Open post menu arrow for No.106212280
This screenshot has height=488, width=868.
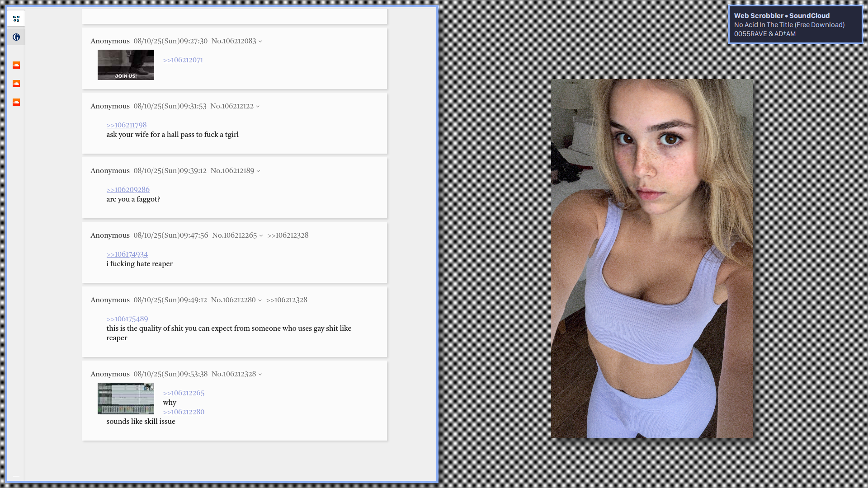pyautogui.click(x=259, y=300)
